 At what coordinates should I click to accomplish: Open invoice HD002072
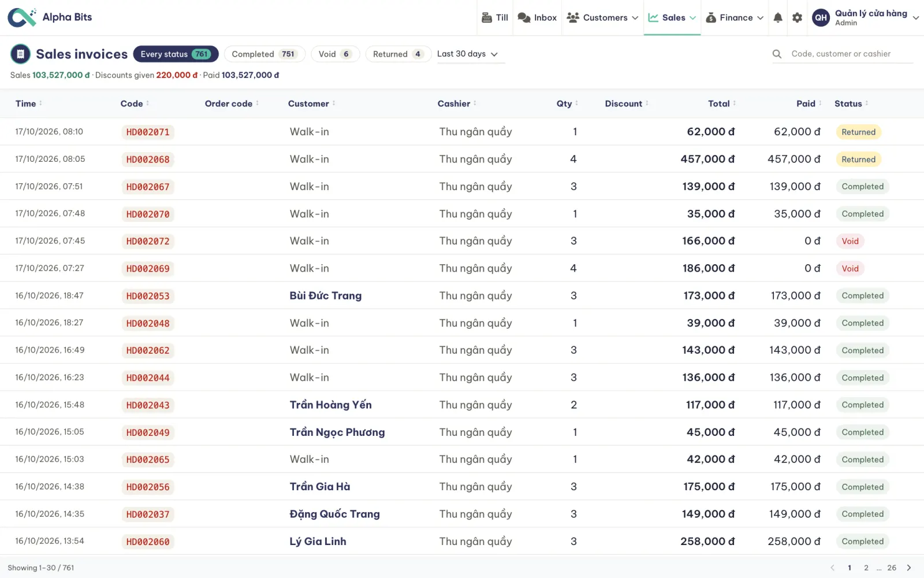pyautogui.click(x=148, y=241)
